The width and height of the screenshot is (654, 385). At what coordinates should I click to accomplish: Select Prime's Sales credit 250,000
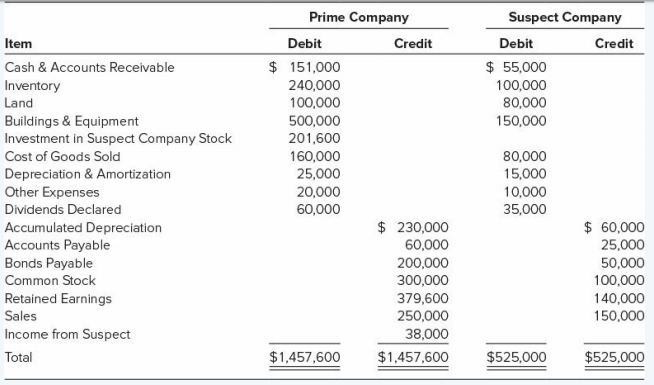coord(423,316)
